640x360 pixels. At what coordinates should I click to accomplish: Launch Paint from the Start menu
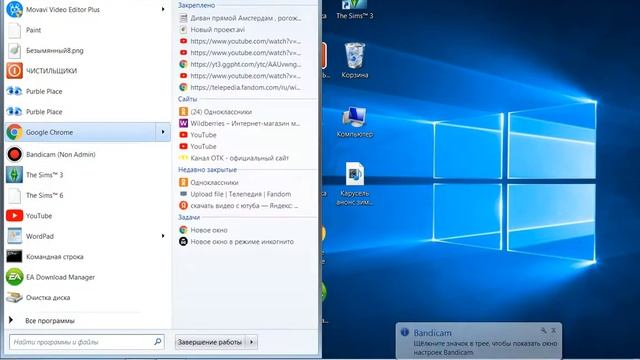coord(87,30)
